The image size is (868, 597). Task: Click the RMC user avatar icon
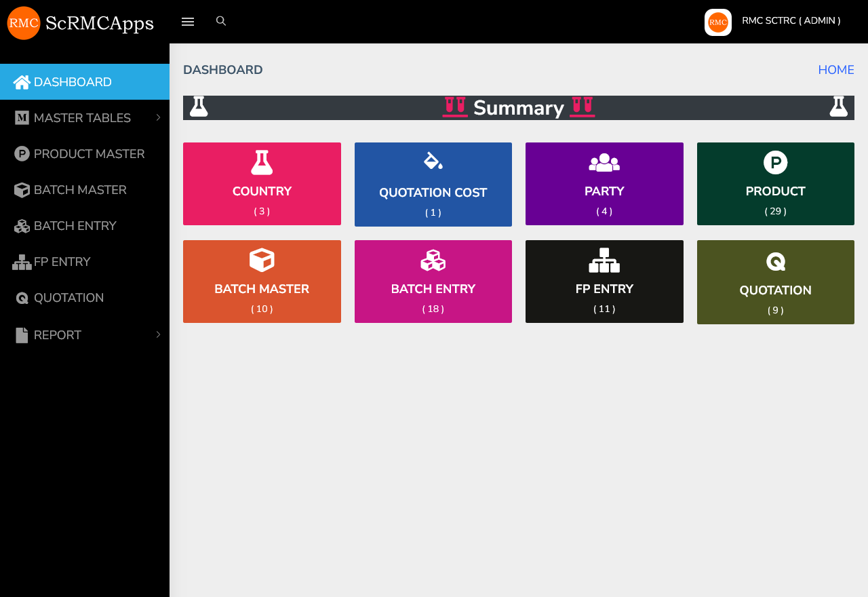(717, 22)
